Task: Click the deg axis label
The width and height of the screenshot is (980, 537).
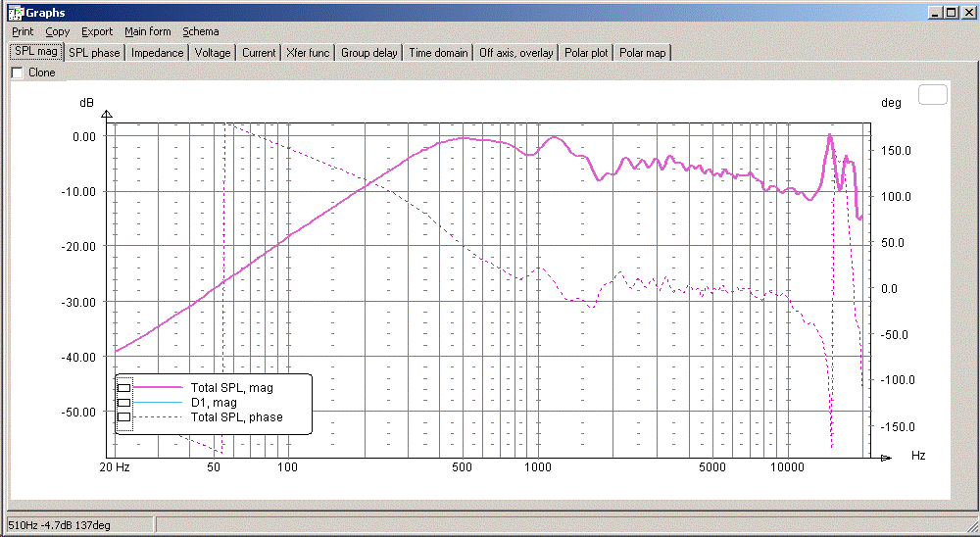Action: (x=891, y=103)
